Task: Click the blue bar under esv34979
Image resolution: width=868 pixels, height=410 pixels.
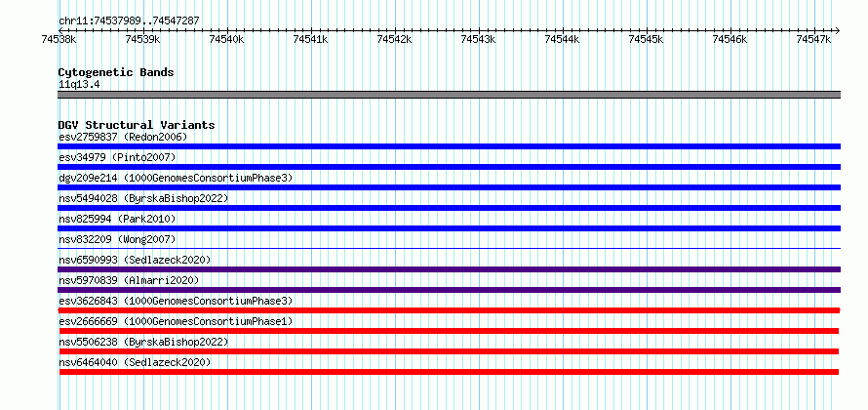Action: tap(449, 167)
